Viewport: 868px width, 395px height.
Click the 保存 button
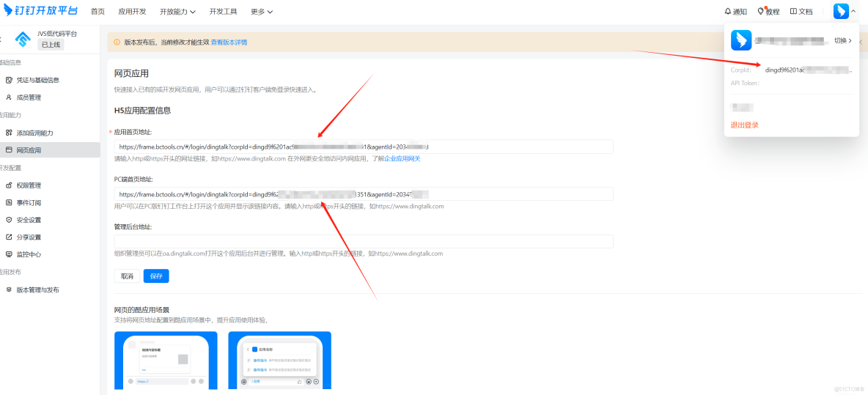pyautogui.click(x=156, y=276)
